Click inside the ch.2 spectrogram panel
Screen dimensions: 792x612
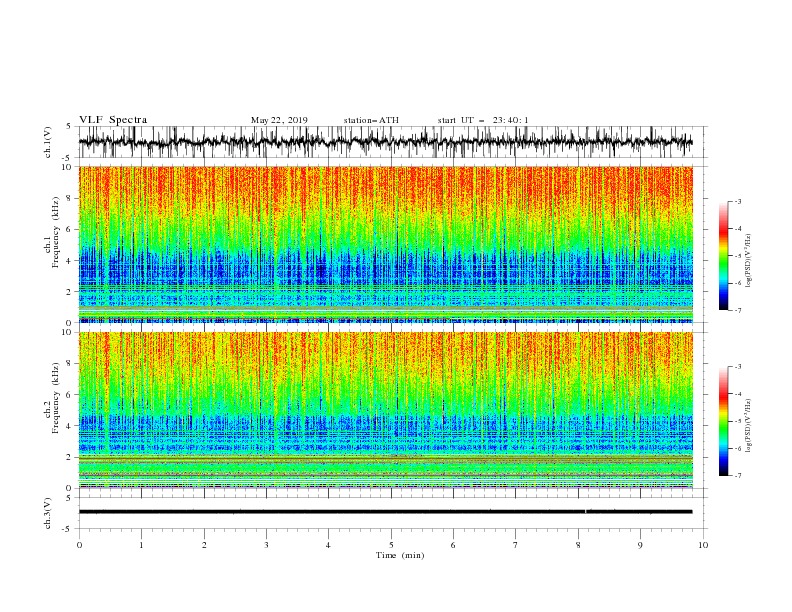[x=385, y=410]
